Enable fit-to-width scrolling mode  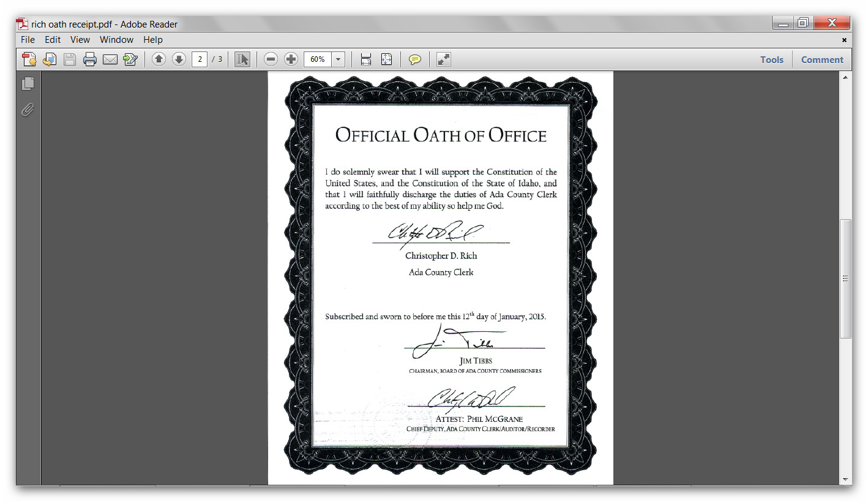pos(366,59)
